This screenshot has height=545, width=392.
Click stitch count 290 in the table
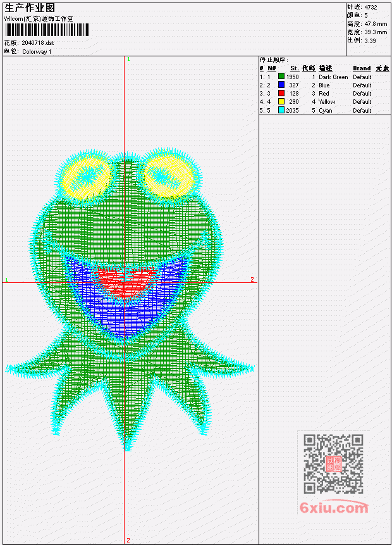294,102
